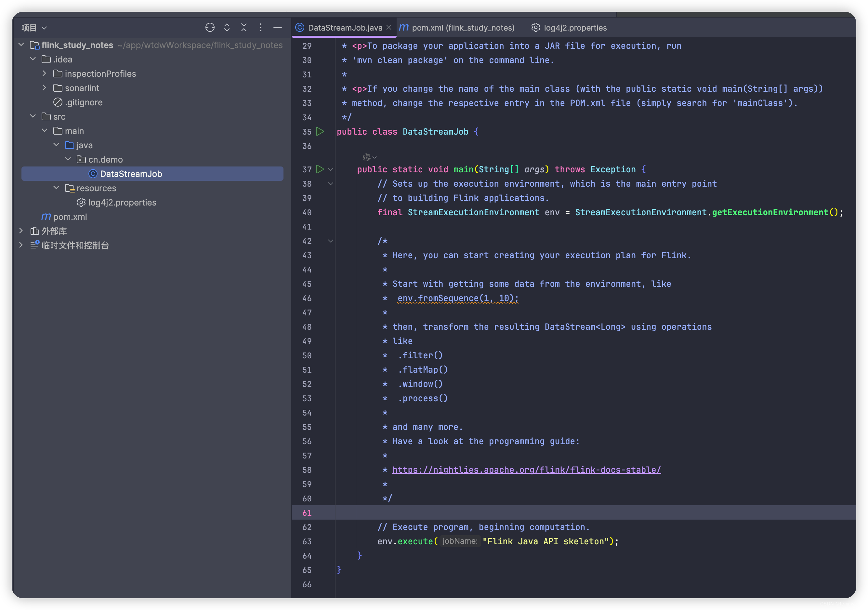The image size is (868, 610).
Task: Click run gutter icon beside class DataStreamJob
Action: pyautogui.click(x=320, y=132)
